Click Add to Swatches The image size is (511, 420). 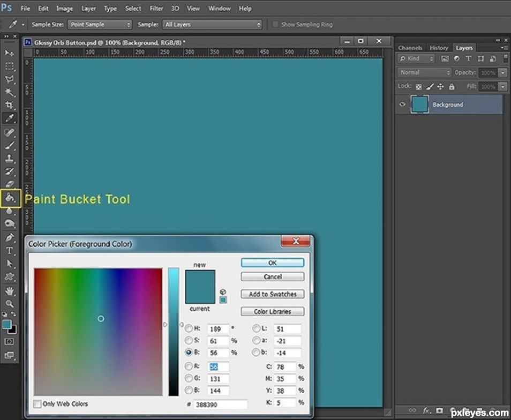tap(273, 294)
